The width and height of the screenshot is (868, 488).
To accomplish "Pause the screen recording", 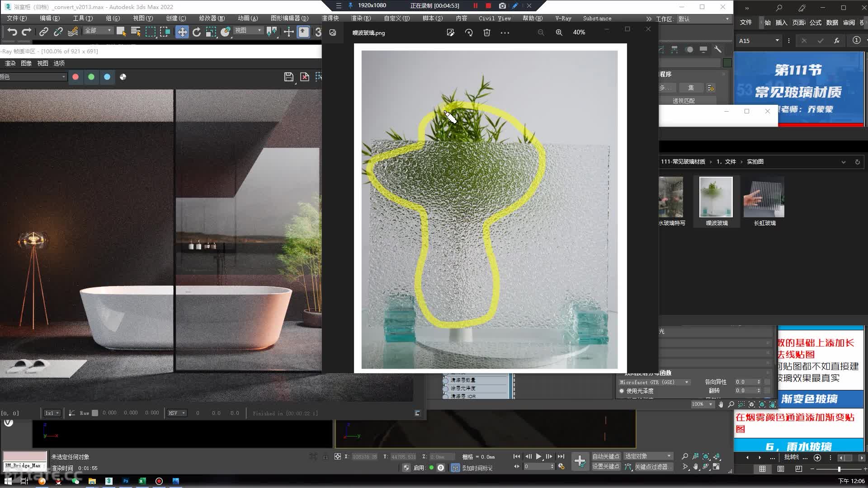I will click(476, 6).
